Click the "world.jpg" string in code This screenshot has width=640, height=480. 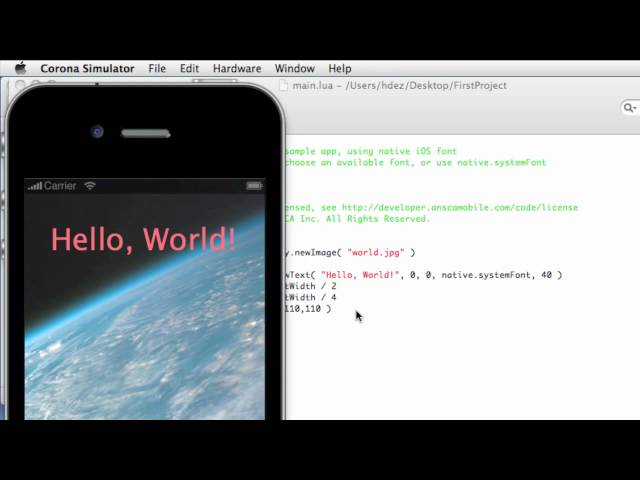coord(376,253)
